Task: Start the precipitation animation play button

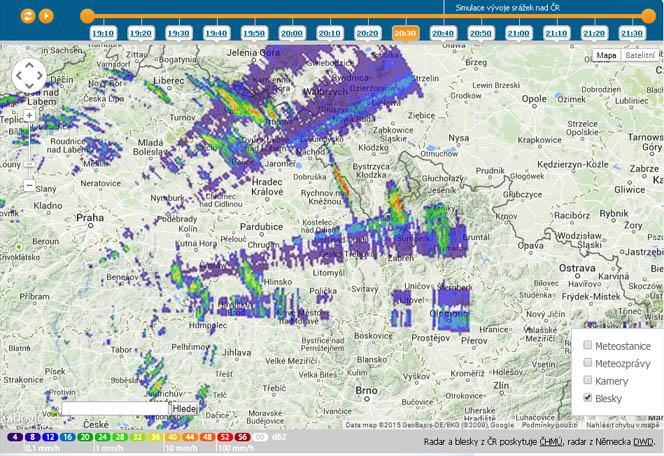Action: pos(46,16)
